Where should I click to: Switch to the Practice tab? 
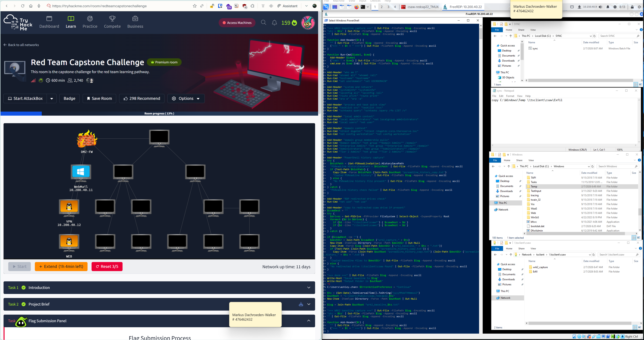click(90, 22)
